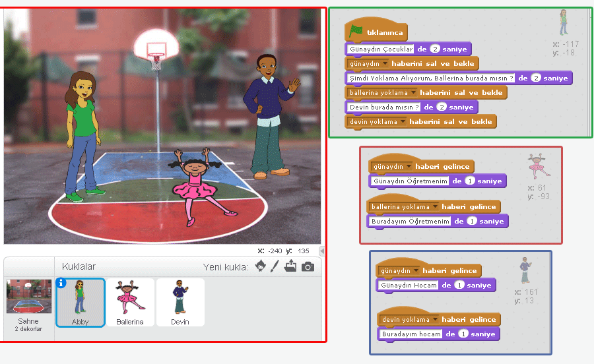Click the 'ballerina yoklama haberini sal ve bekle' block
Viewport: 594px width, 364px height.
426,92
